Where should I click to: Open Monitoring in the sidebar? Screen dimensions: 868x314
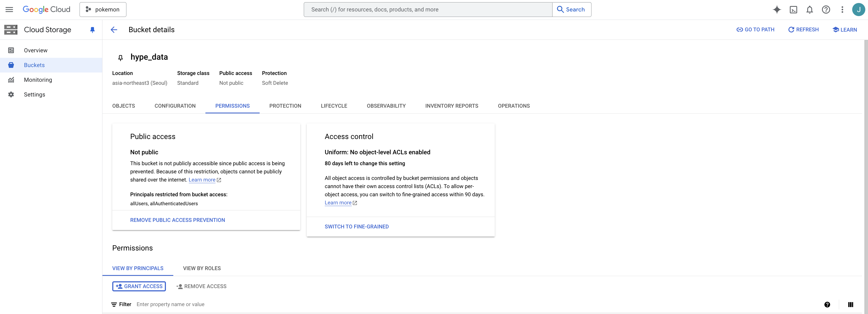[38, 80]
